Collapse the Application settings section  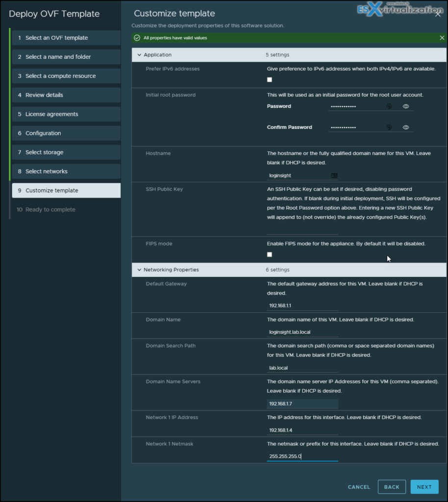[x=140, y=55]
